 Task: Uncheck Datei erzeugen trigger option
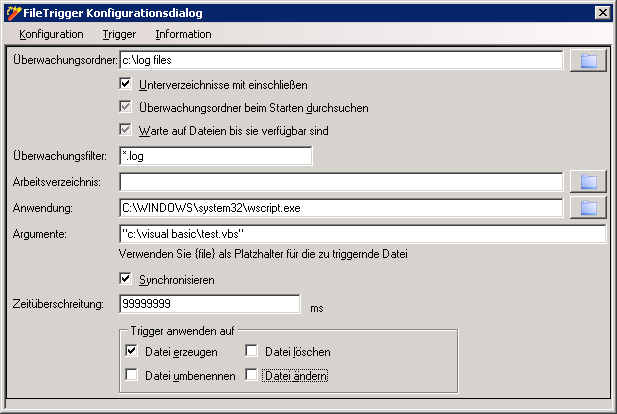click(132, 351)
